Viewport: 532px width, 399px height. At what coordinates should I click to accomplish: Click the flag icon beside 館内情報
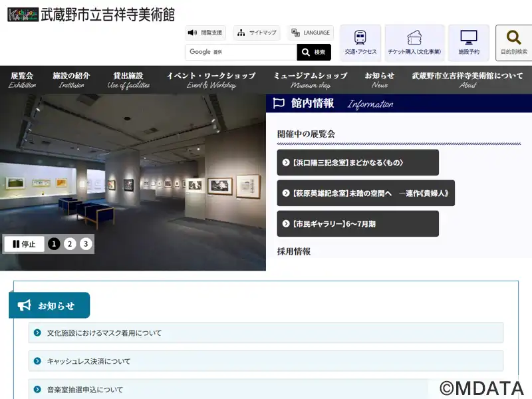(279, 103)
